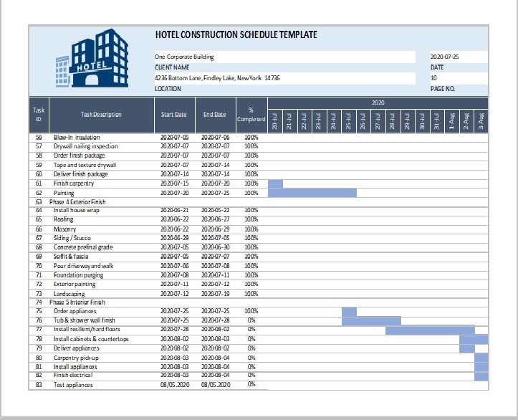
Task: Click the 'End Date' column header
Action: [x=216, y=115]
